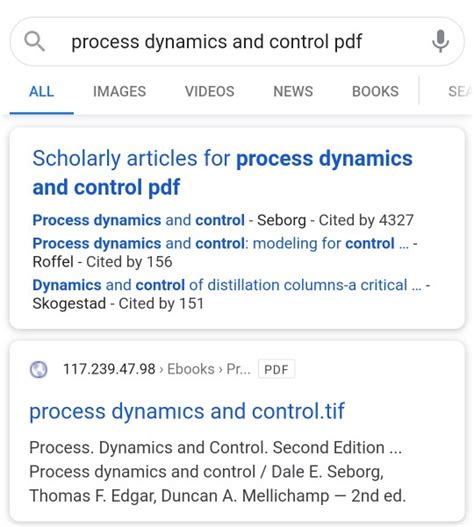Switch to the Videos tab
The width and height of the screenshot is (474, 527).
(x=209, y=91)
